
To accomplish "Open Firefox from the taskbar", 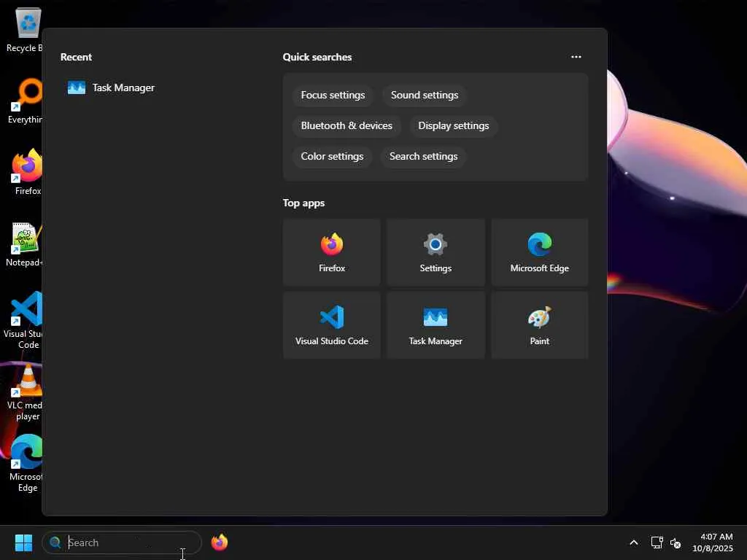I will (x=219, y=542).
